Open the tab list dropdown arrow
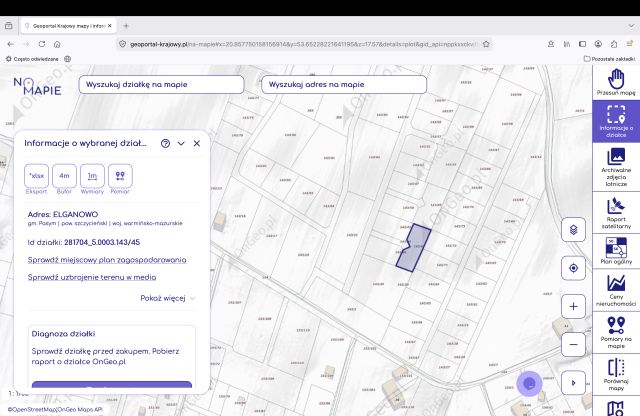 pos(631,26)
